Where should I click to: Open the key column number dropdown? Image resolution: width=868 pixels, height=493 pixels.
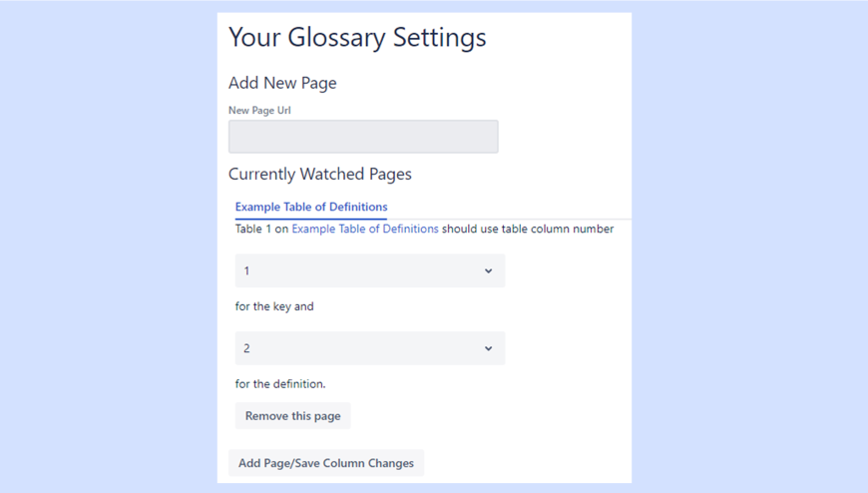click(x=369, y=270)
